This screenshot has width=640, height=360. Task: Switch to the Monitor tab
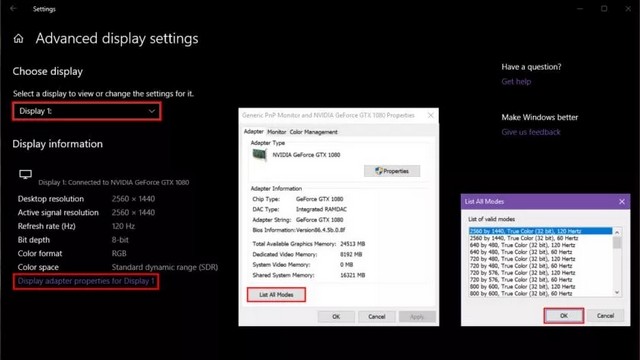[276, 132]
